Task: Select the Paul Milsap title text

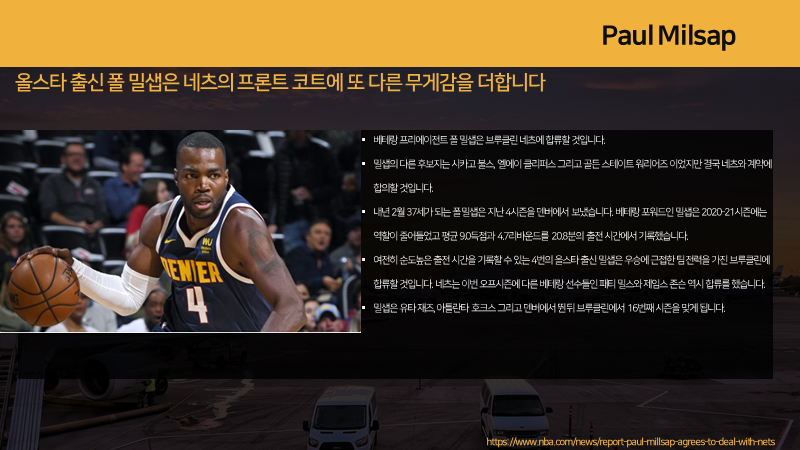Action: point(668,36)
